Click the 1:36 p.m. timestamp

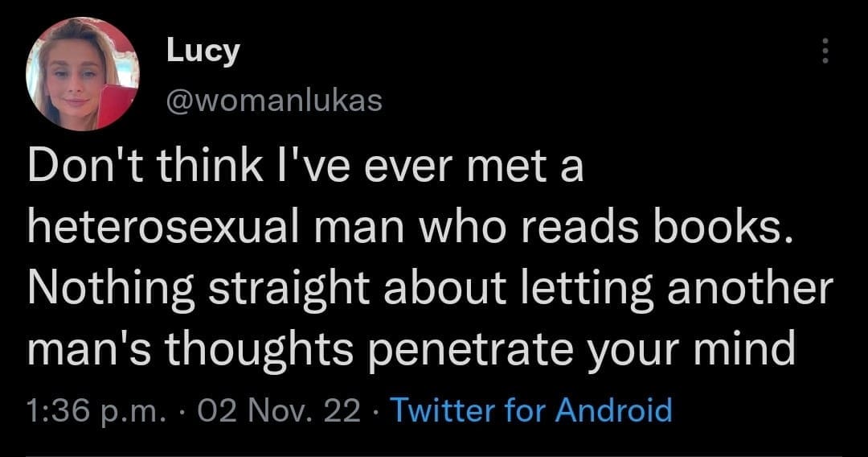coord(93,410)
